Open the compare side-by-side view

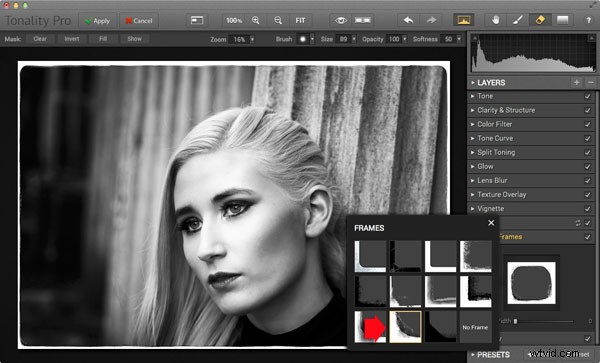[x=362, y=20]
